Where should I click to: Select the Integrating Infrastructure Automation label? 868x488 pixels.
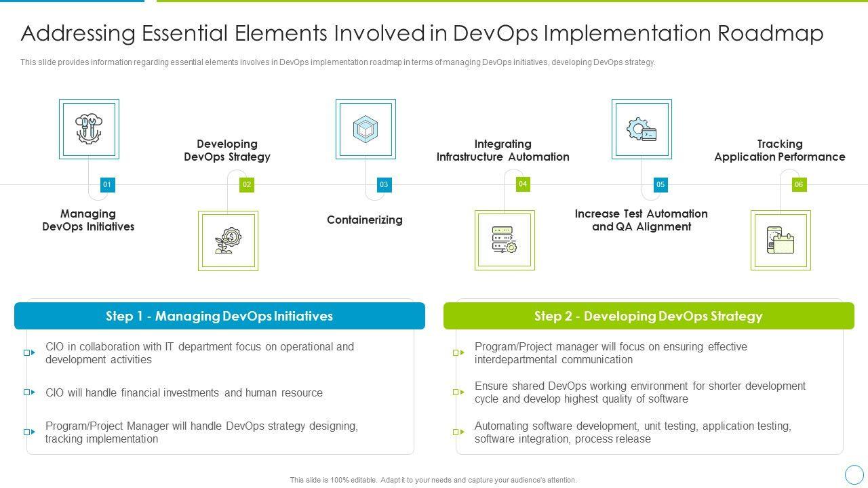[503, 150]
